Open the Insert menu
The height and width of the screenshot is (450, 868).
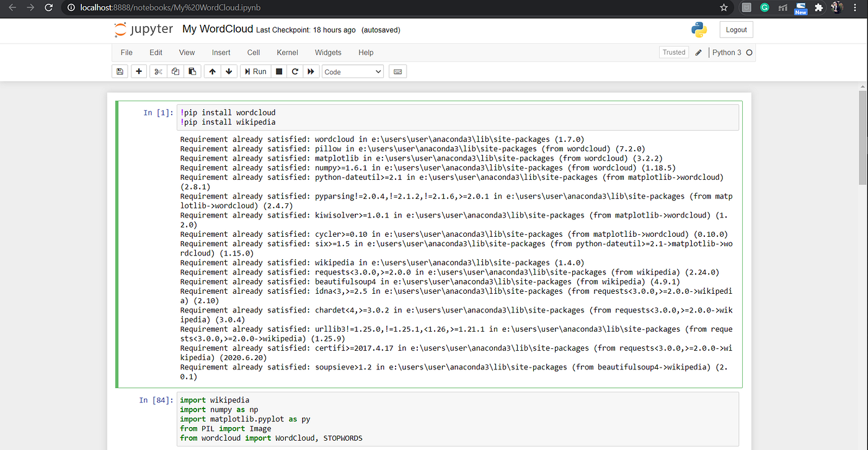(221, 53)
